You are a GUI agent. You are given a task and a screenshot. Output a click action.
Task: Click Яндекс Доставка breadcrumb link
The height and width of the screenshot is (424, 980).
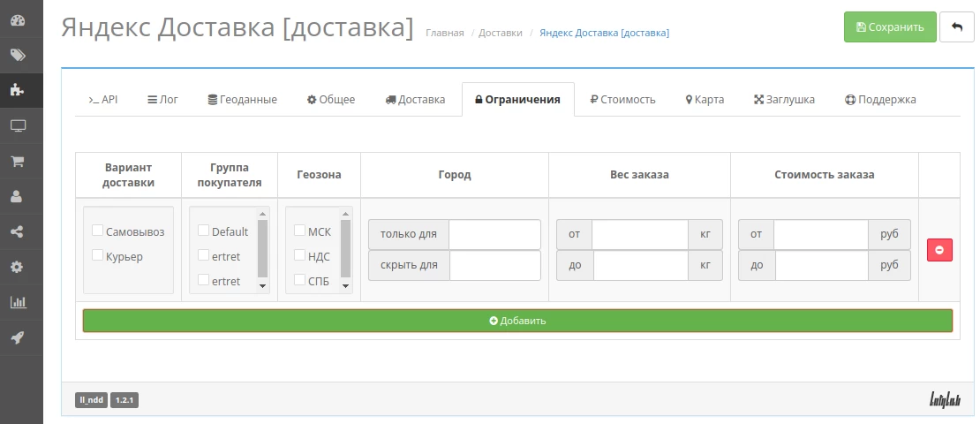pos(605,34)
